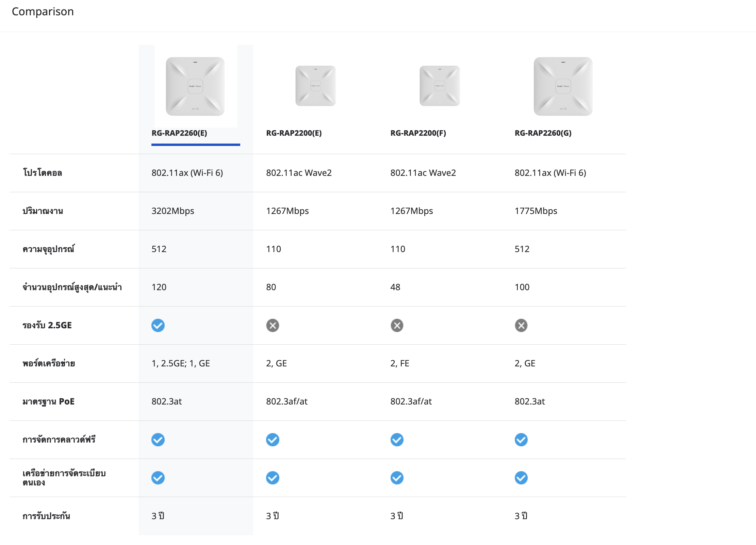Click self-organizing network checkmark for RG-RAP2200(E)
This screenshot has height=545, width=756.
click(273, 478)
